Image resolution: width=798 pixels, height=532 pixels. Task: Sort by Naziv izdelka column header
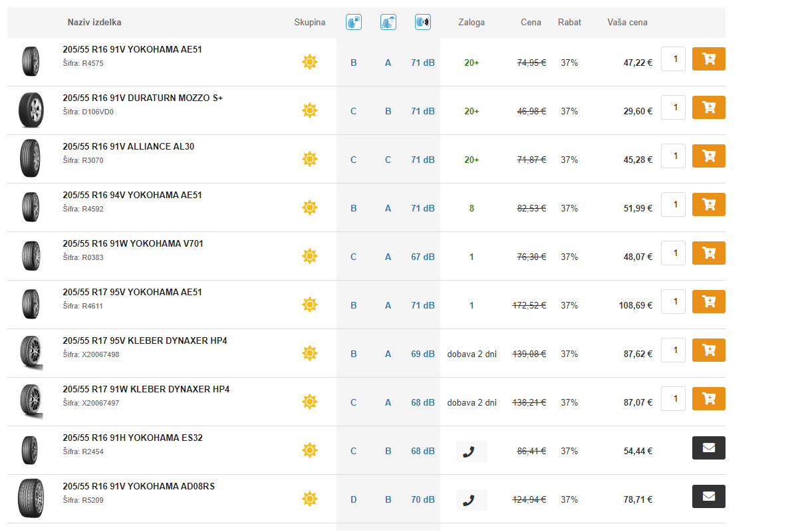(94, 23)
